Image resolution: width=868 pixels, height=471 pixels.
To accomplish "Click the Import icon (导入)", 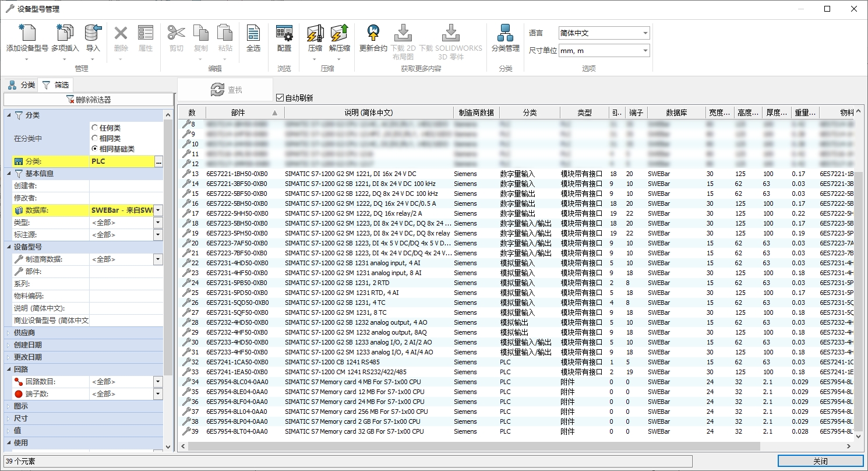I will (93, 34).
